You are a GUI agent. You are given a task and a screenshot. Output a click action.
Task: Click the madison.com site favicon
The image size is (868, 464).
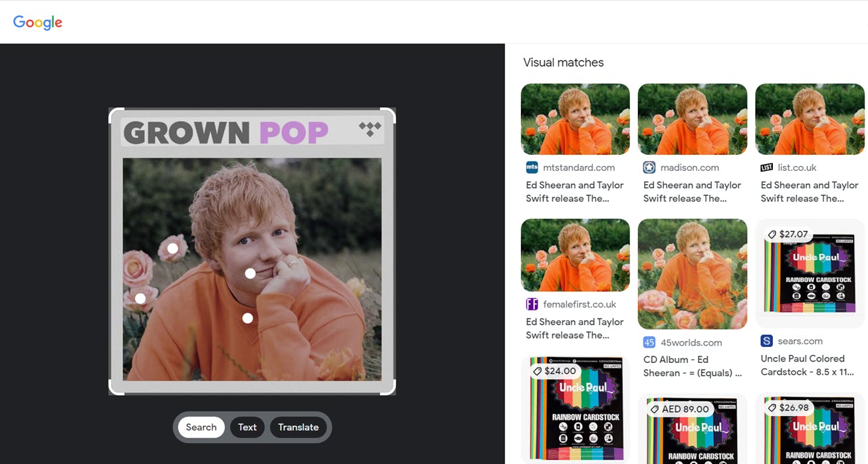[649, 168]
